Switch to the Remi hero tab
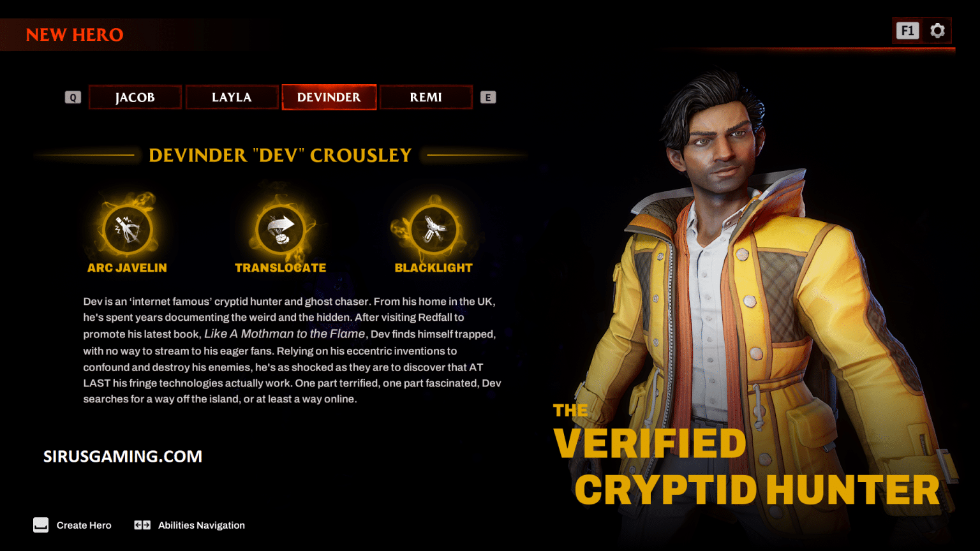980x551 pixels. pyautogui.click(x=426, y=98)
